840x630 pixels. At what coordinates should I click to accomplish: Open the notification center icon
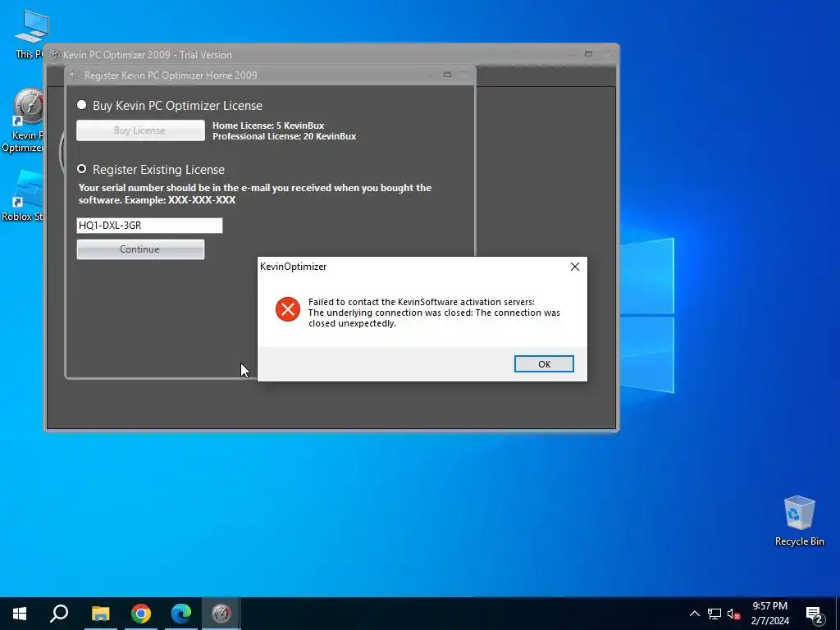pos(815,614)
